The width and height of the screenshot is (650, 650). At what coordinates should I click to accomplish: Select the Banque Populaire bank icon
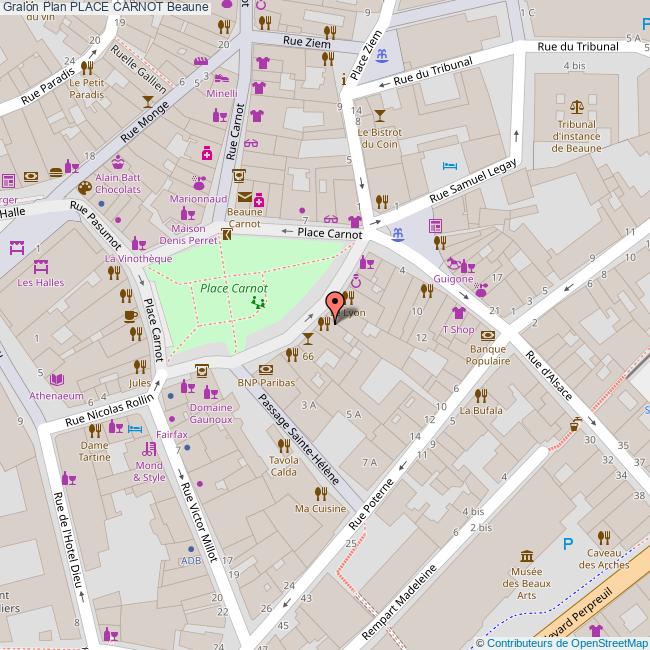pyautogui.click(x=487, y=335)
